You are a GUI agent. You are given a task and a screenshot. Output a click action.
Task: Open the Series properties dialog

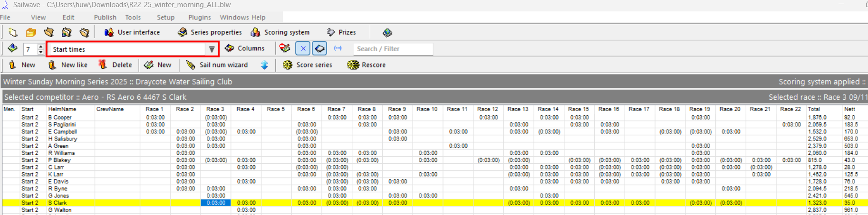pos(210,32)
